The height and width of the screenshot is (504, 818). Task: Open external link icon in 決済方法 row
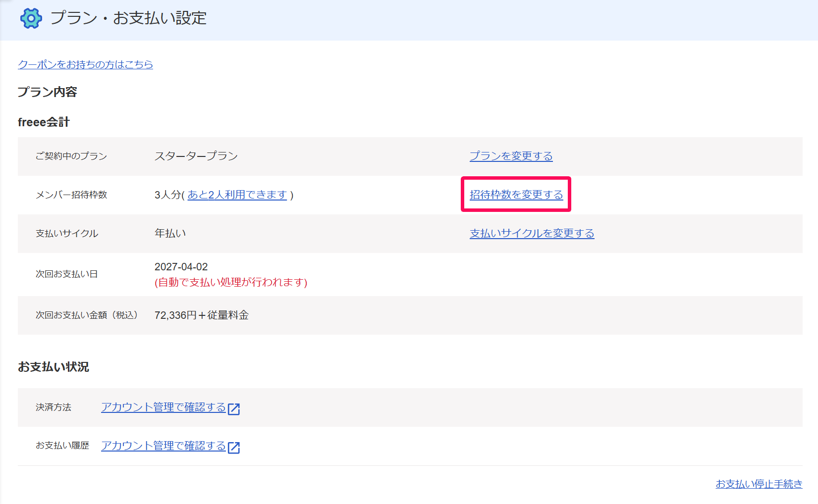click(234, 408)
